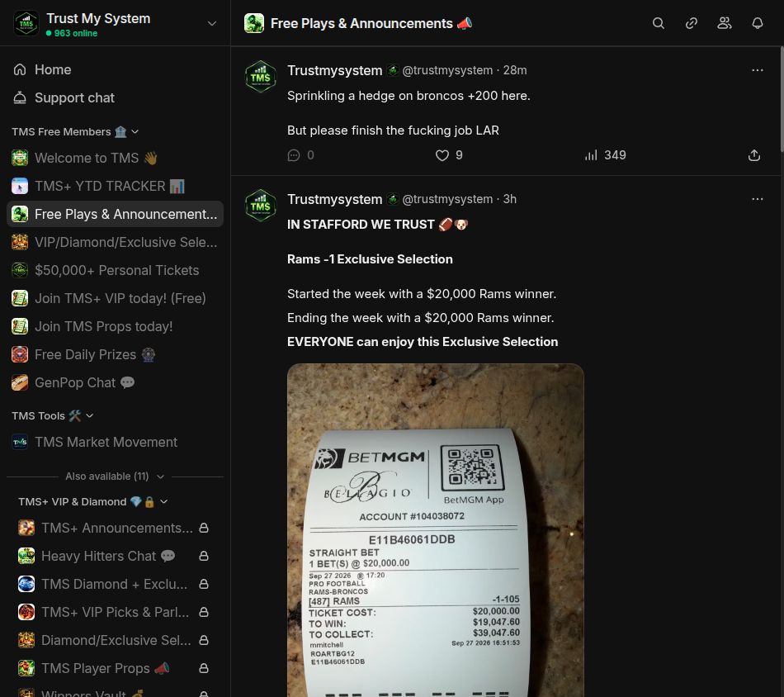Click Trustmysystem name on 28m post
Image resolution: width=784 pixels, height=697 pixels.
(334, 70)
